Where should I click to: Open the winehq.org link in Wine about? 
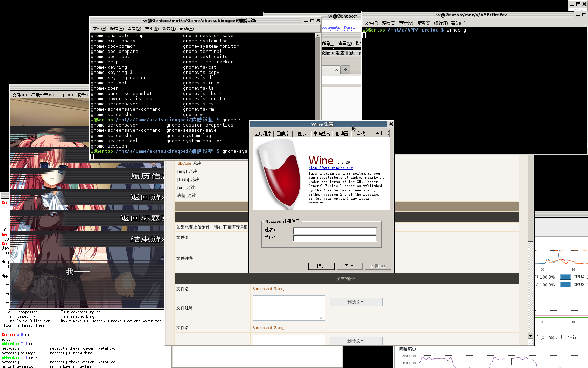point(330,168)
